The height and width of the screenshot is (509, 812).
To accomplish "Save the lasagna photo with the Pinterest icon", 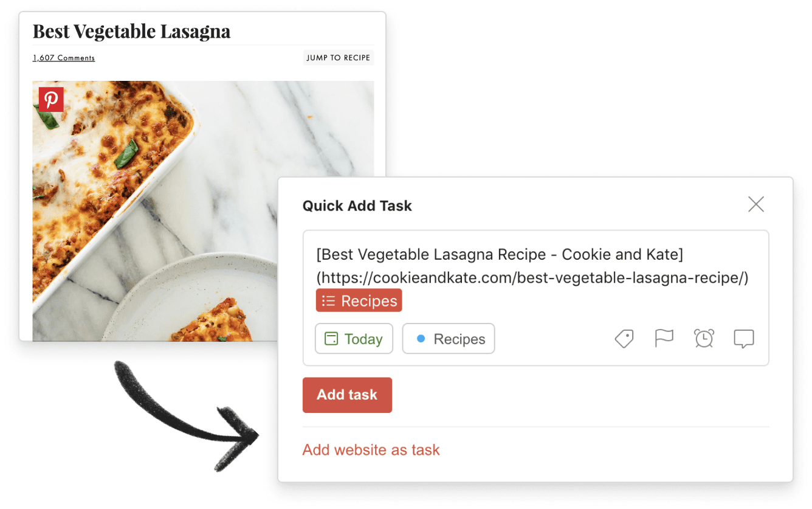I will tap(52, 99).
